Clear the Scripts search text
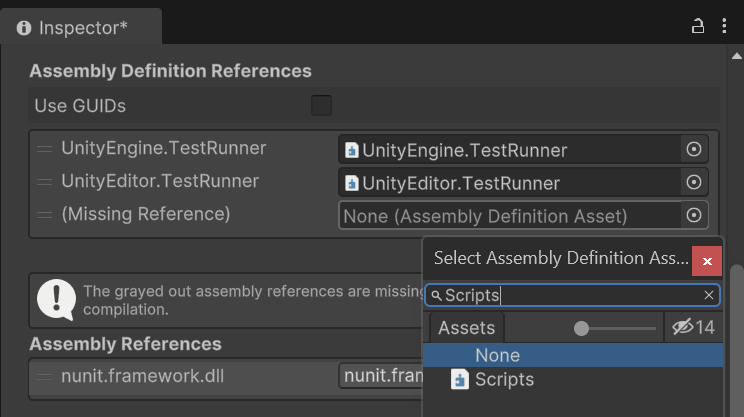Viewport: 744px width, 417px height. pos(709,295)
